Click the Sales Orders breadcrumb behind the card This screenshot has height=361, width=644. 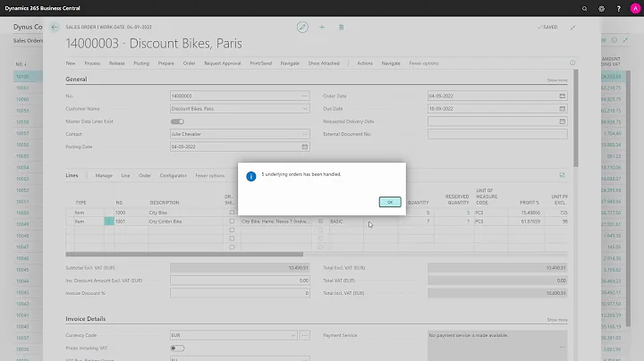click(x=28, y=40)
